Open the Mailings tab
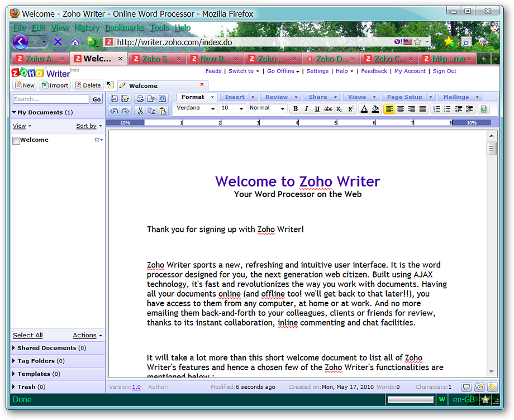This screenshot has height=420, width=514. coord(456,97)
